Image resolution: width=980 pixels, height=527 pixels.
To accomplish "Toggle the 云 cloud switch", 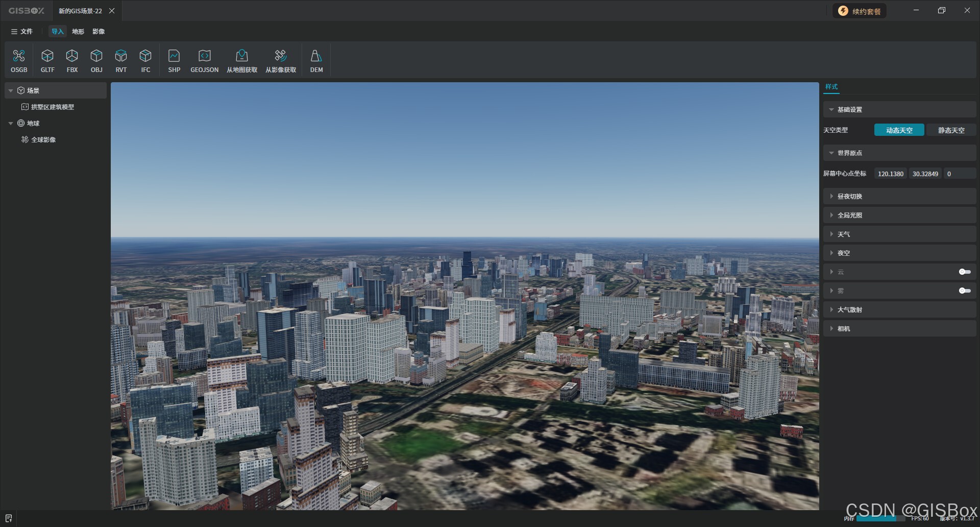I will (965, 272).
